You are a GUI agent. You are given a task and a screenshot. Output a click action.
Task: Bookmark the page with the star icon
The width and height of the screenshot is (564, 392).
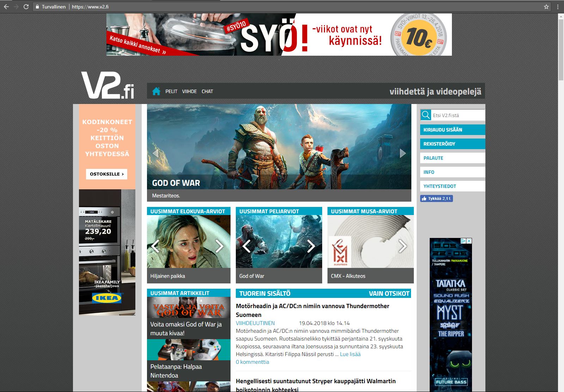pyautogui.click(x=546, y=7)
